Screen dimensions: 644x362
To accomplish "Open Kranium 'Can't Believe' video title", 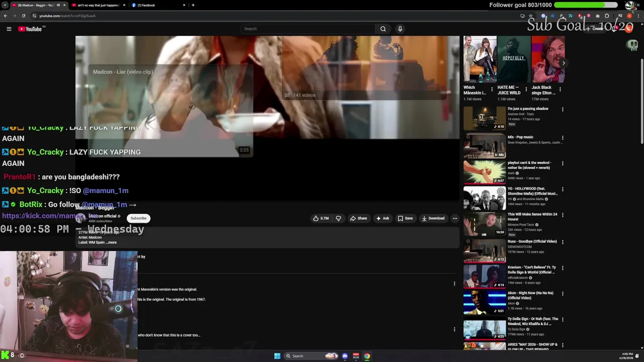I will 532,269.
